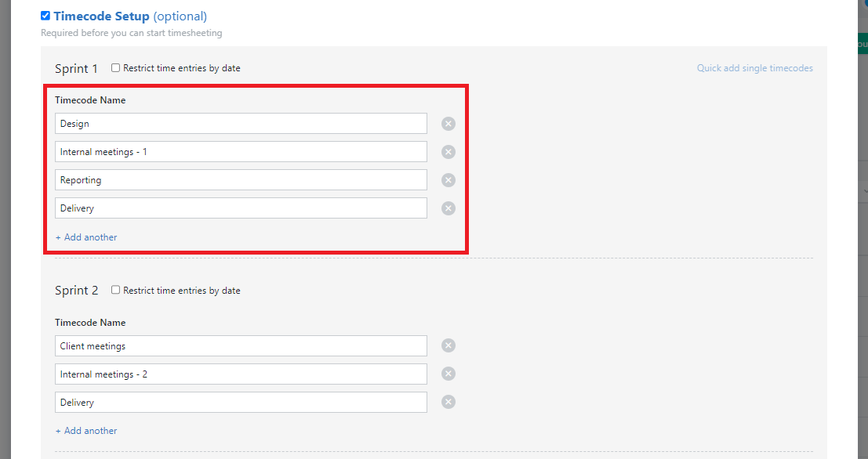Click the Internal meetings - 2 input field
The width and height of the screenshot is (868, 459).
241,374
